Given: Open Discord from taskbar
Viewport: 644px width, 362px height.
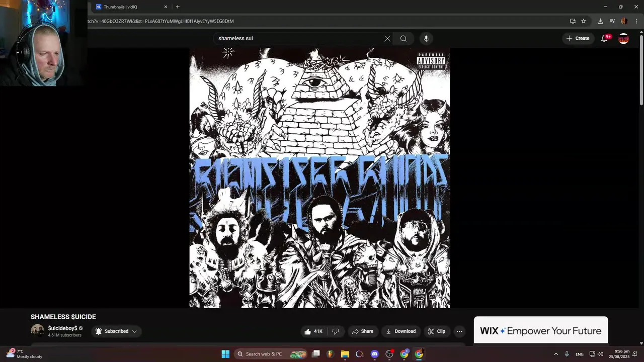Looking at the screenshot, I should 374,354.
